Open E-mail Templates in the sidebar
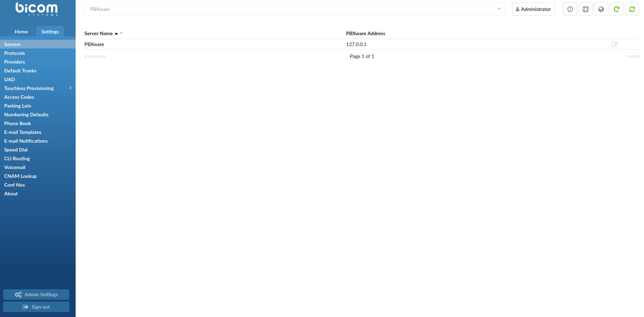The width and height of the screenshot is (644, 317). 38,132
